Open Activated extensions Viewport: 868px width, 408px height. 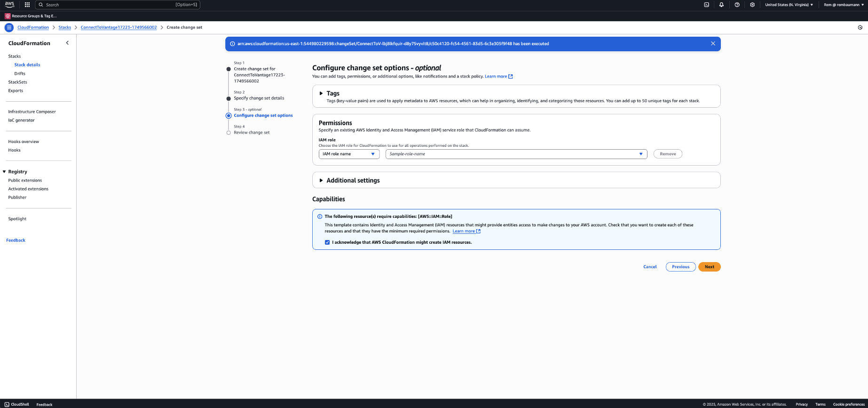click(28, 189)
